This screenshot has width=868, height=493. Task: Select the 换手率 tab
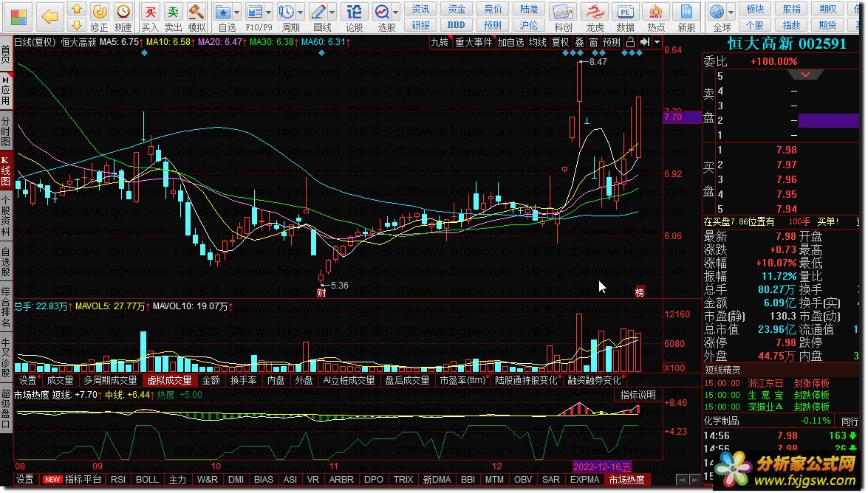click(244, 380)
